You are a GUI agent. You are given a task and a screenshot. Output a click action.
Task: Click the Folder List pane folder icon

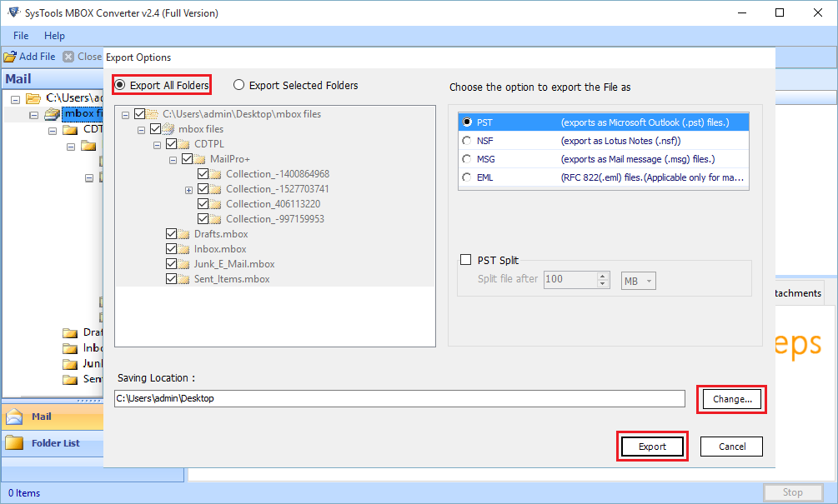(x=14, y=442)
